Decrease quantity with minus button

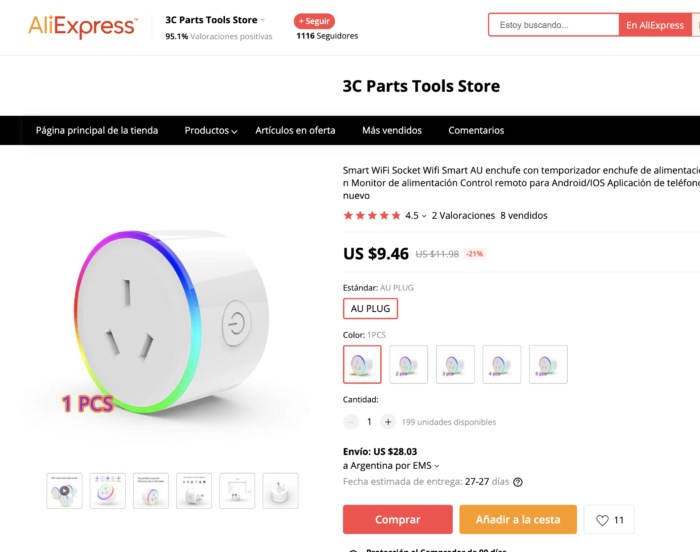tap(351, 422)
